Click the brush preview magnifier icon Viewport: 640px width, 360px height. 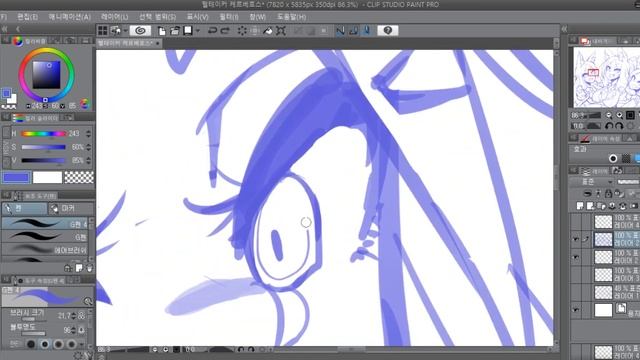coord(88,301)
